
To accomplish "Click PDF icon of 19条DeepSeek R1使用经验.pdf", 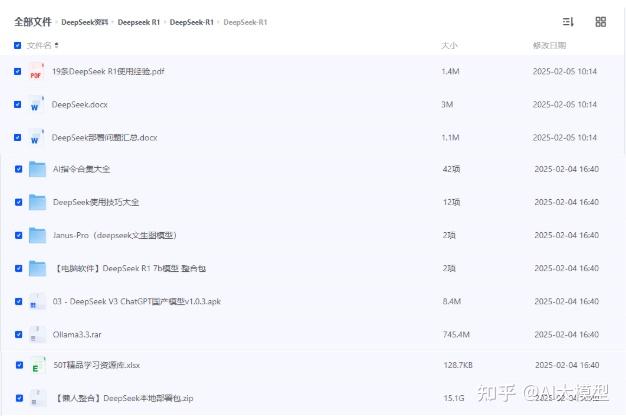I will (36, 72).
